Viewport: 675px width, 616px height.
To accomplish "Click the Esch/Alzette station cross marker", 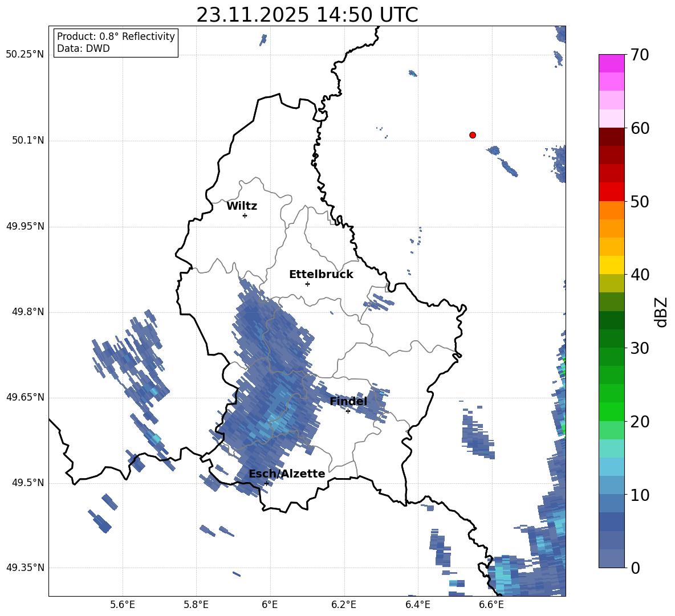I will (266, 483).
